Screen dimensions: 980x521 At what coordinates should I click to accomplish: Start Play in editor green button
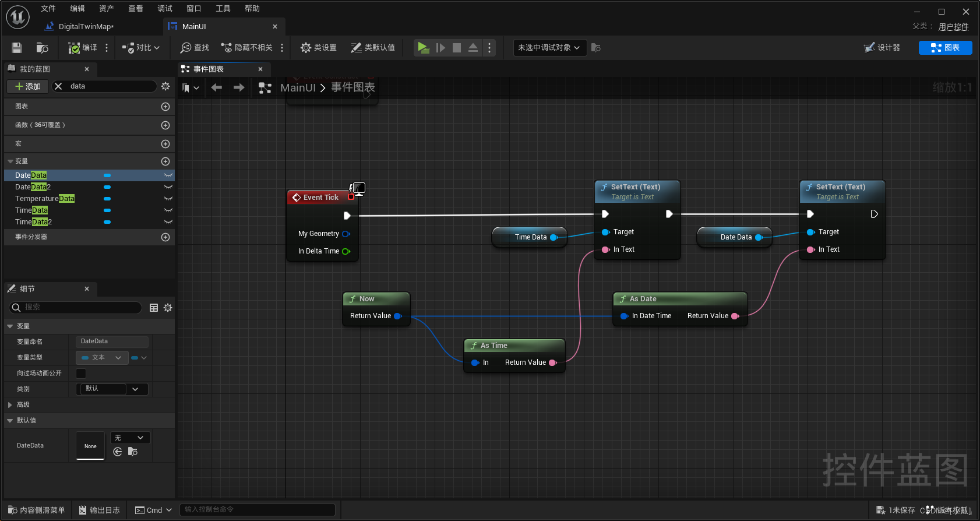point(424,48)
